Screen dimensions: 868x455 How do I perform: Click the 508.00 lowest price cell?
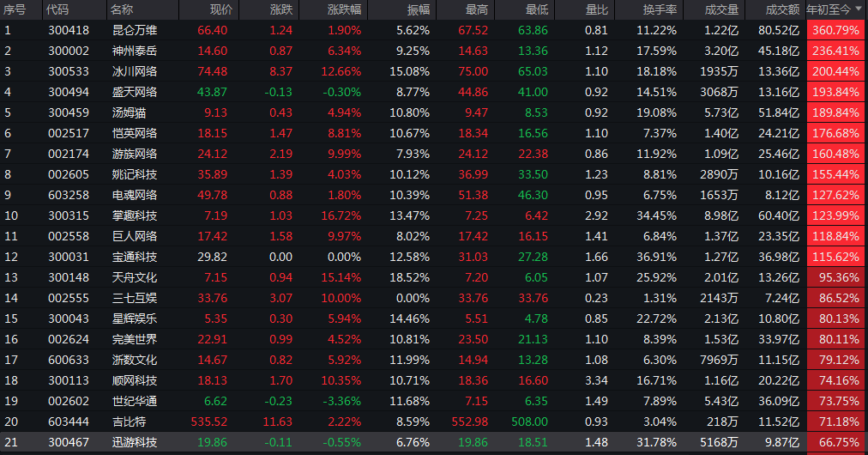pyautogui.click(x=530, y=422)
